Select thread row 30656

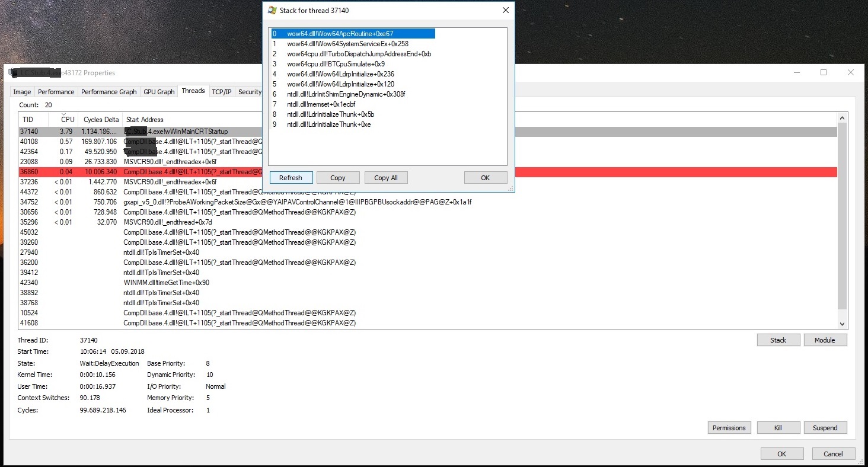427,212
